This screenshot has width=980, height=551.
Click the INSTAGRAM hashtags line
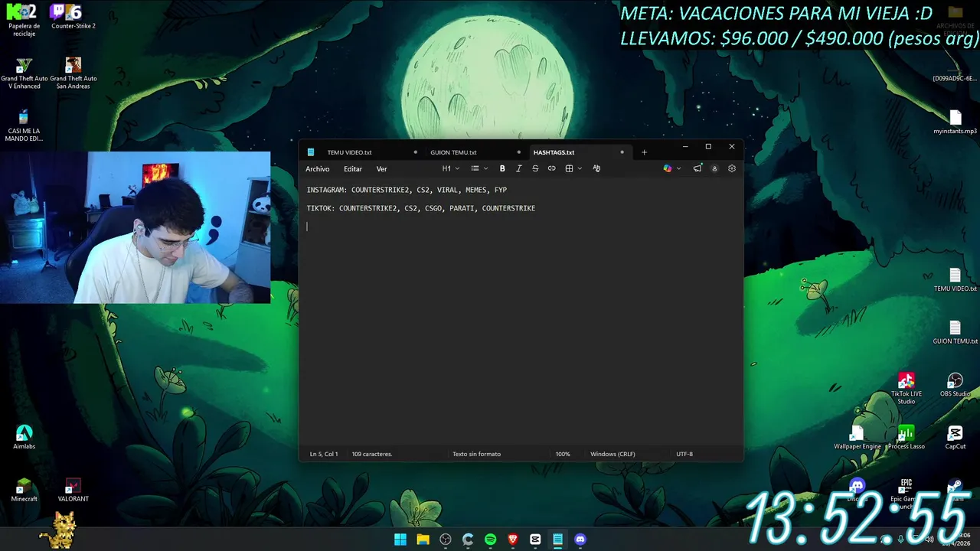coord(407,190)
